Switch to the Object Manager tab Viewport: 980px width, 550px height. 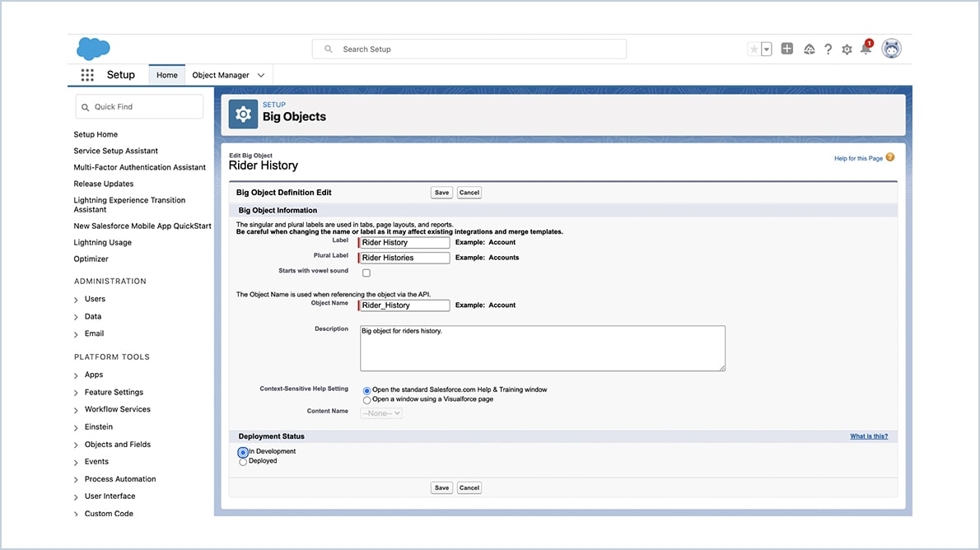[x=222, y=74]
